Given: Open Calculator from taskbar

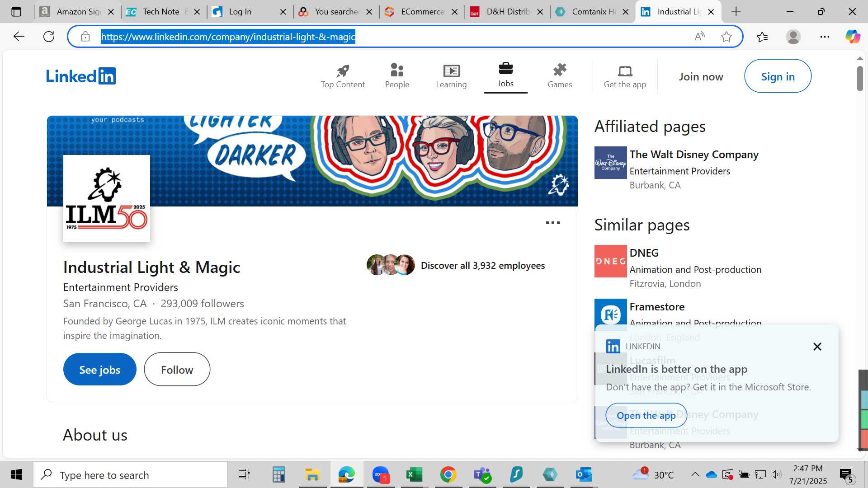Looking at the screenshot, I should [x=278, y=474].
